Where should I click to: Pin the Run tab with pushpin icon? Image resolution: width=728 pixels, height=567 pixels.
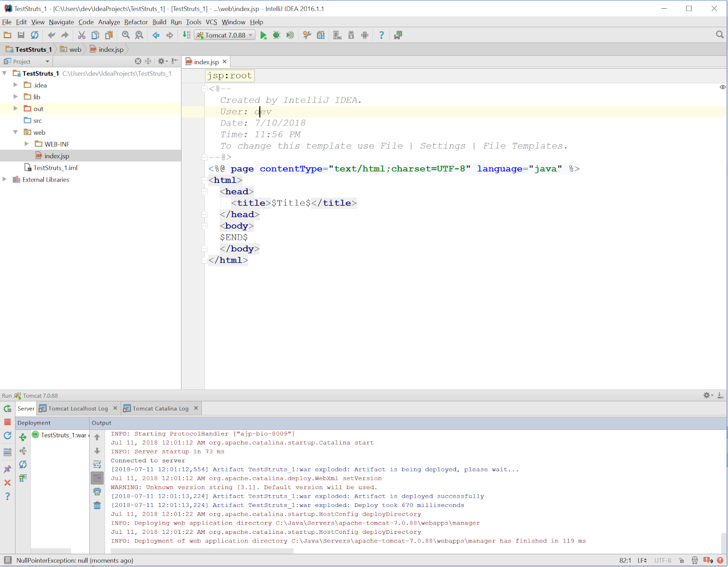point(7,469)
